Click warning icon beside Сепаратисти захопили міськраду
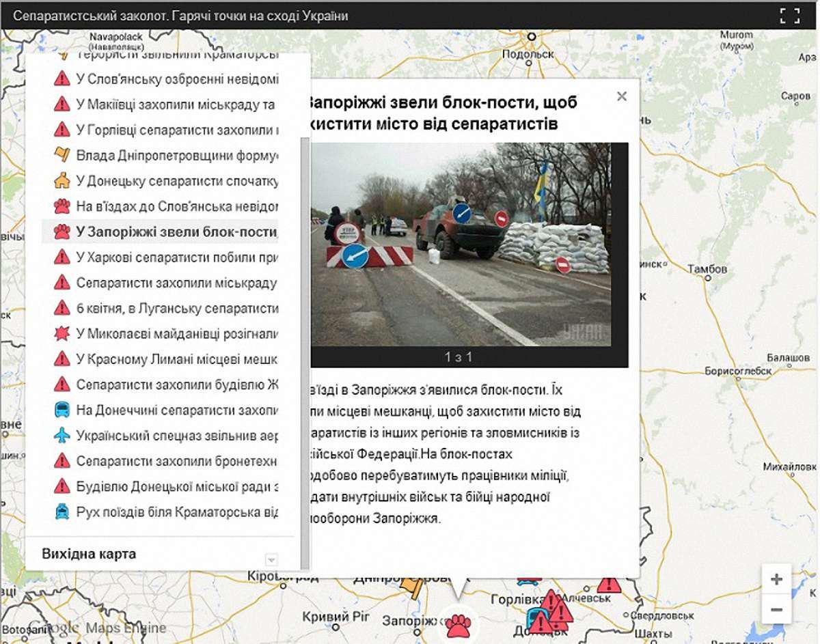Viewport: 820px width, 644px height. click(62, 283)
